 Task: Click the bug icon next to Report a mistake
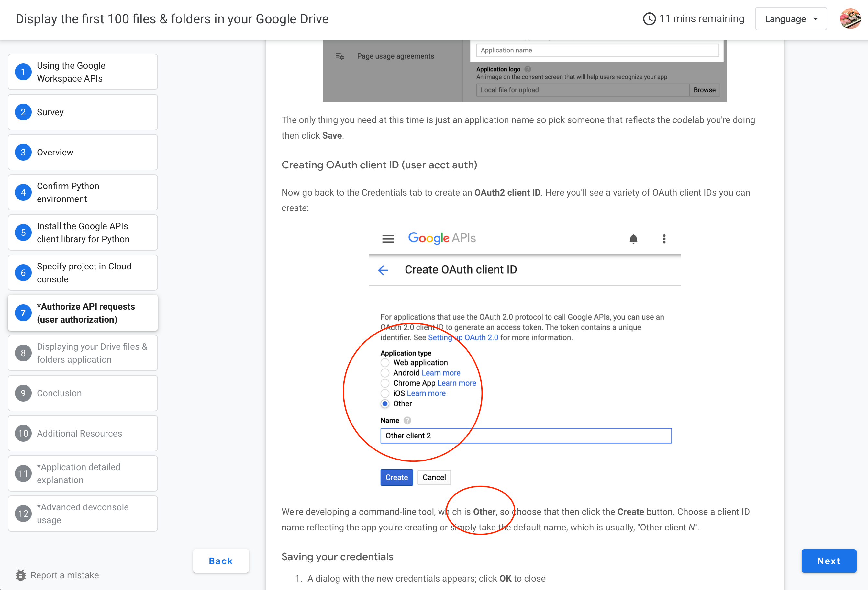[21, 575]
